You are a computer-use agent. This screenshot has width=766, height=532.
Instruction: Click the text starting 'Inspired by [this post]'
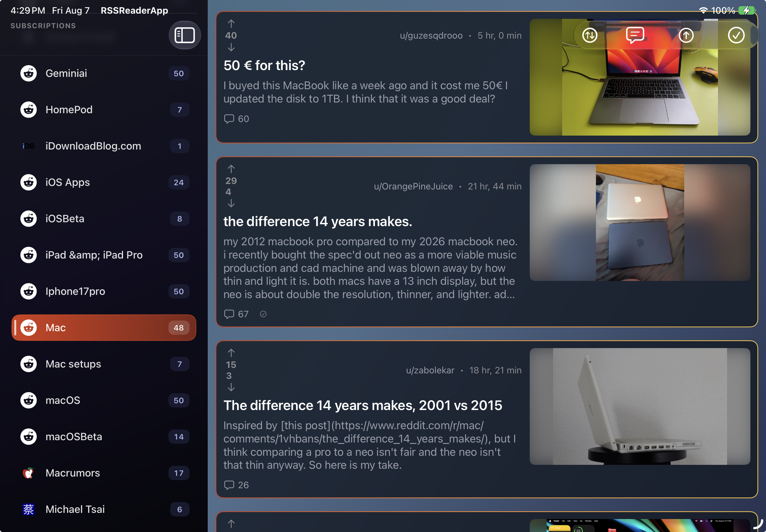tap(370, 445)
